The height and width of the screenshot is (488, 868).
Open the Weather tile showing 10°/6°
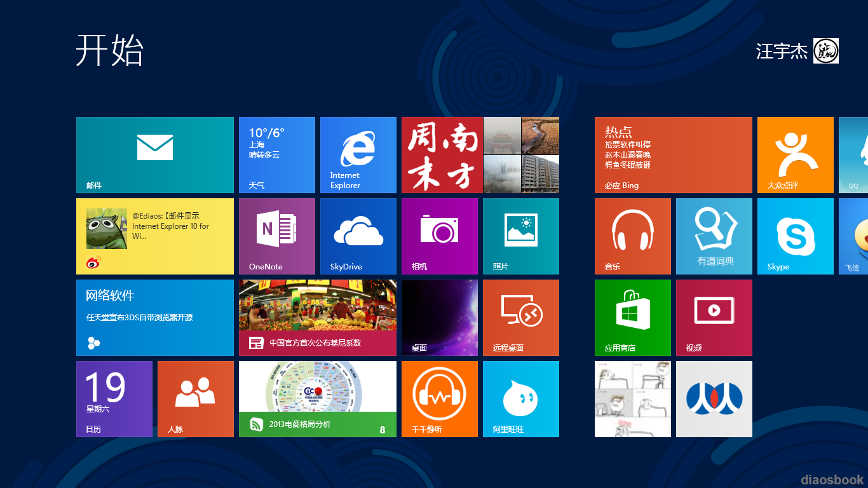(277, 155)
